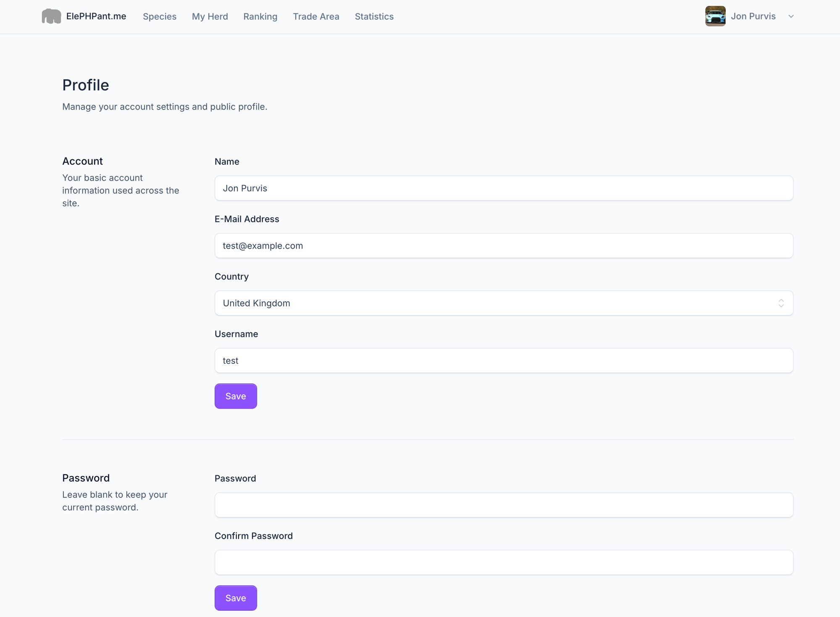Save the Account section changes
Image resolution: width=840 pixels, height=617 pixels.
click(236, 396)
